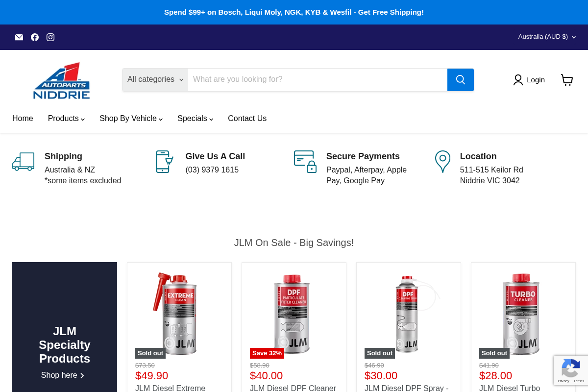Screen dimensions: 588x392
Task: Open the Instagram profile icon
Action: point(50,37)
